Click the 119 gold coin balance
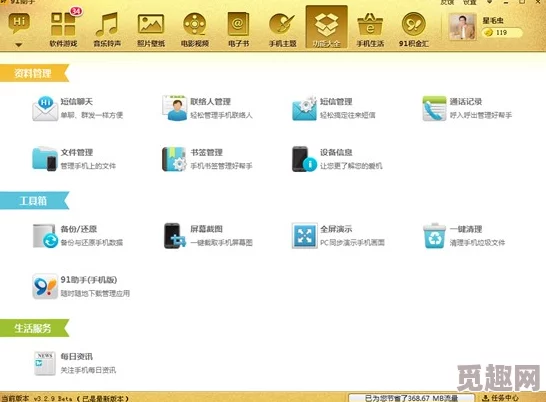Screen dimensions: 546x402 (501, 33)
